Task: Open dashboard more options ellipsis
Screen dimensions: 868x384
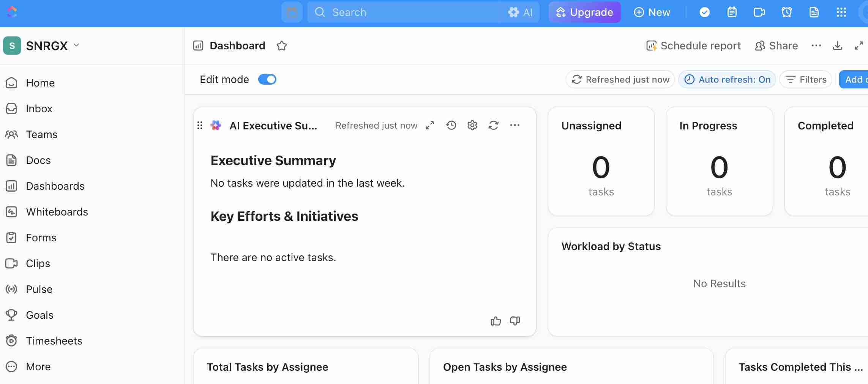Action: pos(816,46)
